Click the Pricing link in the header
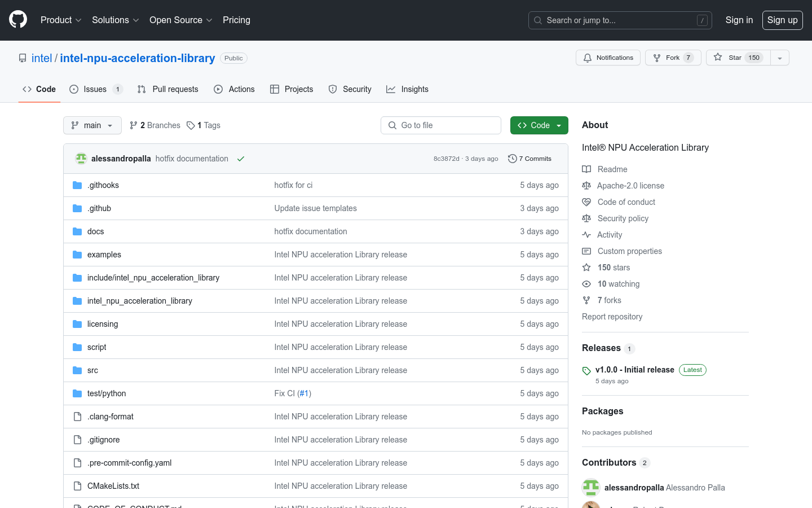 click(x=236, y=20)
